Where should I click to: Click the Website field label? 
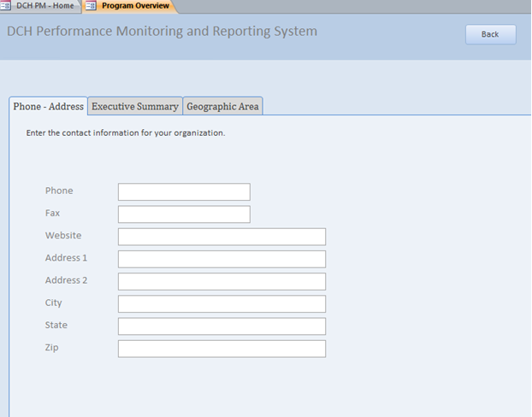[x=63, y=236]
